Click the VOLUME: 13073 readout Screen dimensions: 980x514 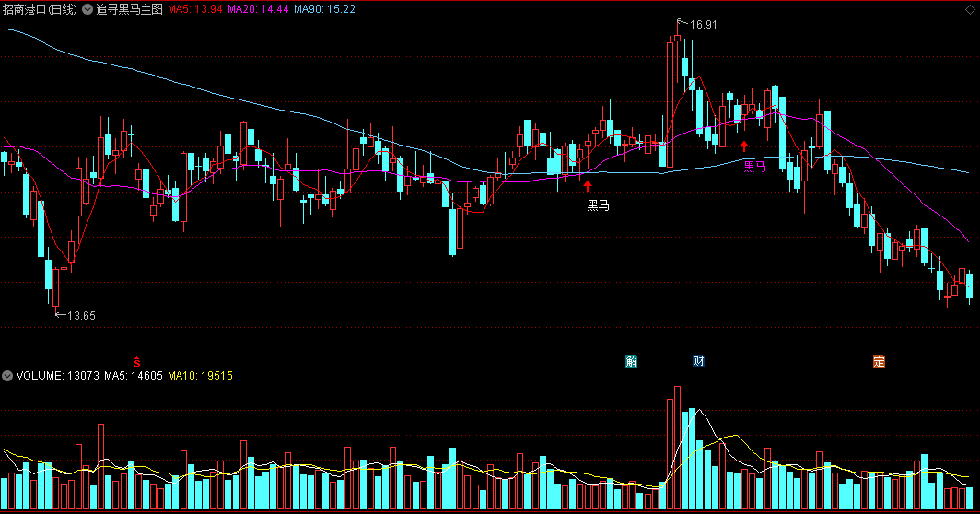(x=57, y=376)
